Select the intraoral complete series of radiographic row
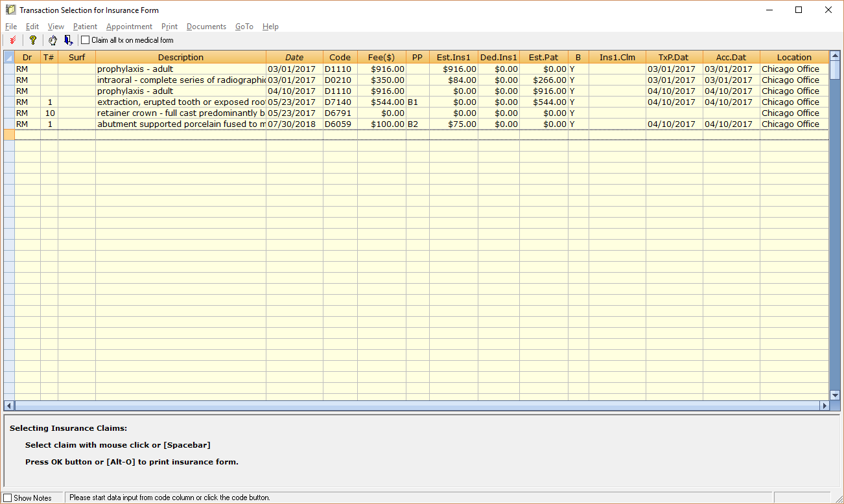The image size is (844, 504). (x=181, y=80)
